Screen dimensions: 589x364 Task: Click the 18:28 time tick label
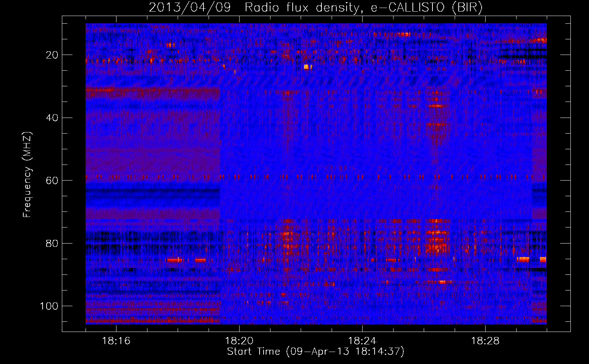[x=485, y=341]
